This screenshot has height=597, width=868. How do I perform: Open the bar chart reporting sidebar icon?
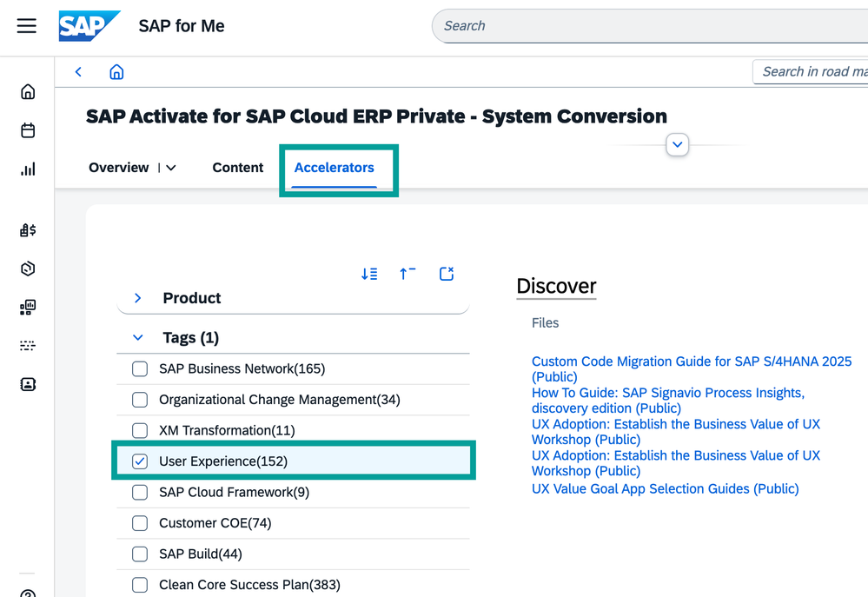28,169
